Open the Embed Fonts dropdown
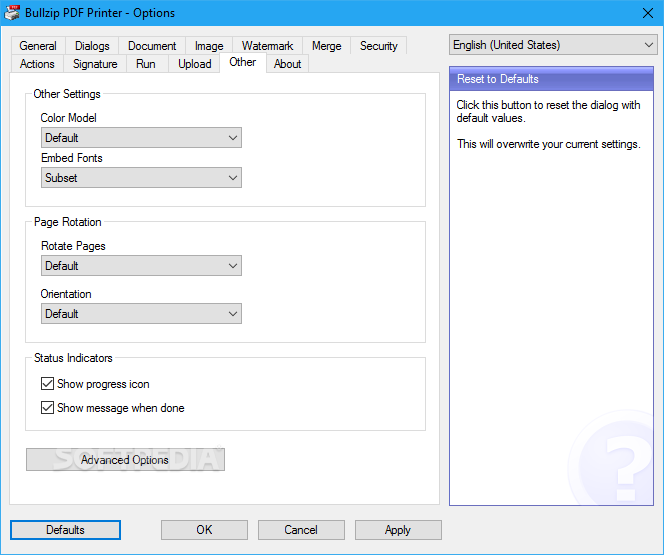 pyautogui.click(x=141, y=178)
